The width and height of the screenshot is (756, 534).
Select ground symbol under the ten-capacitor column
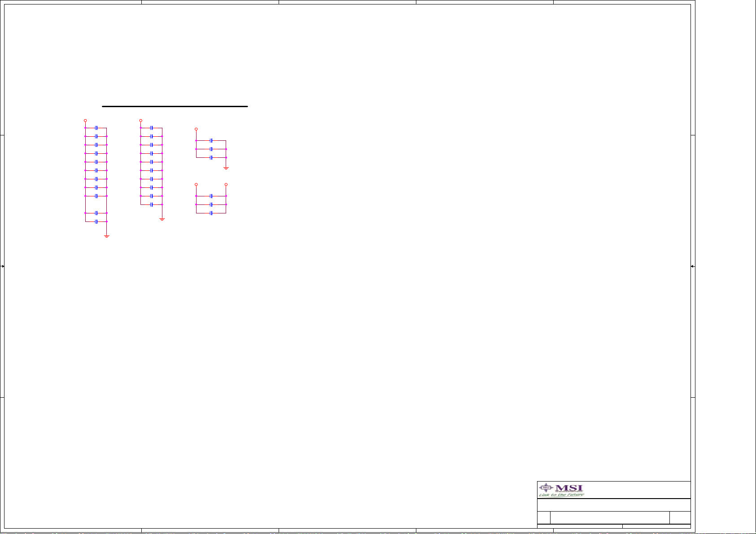point(162,219)
